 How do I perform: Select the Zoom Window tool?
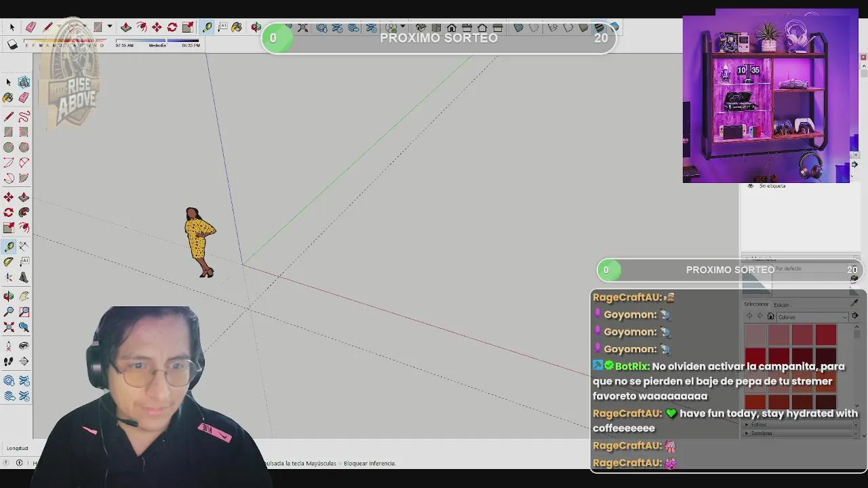(24, 312)
